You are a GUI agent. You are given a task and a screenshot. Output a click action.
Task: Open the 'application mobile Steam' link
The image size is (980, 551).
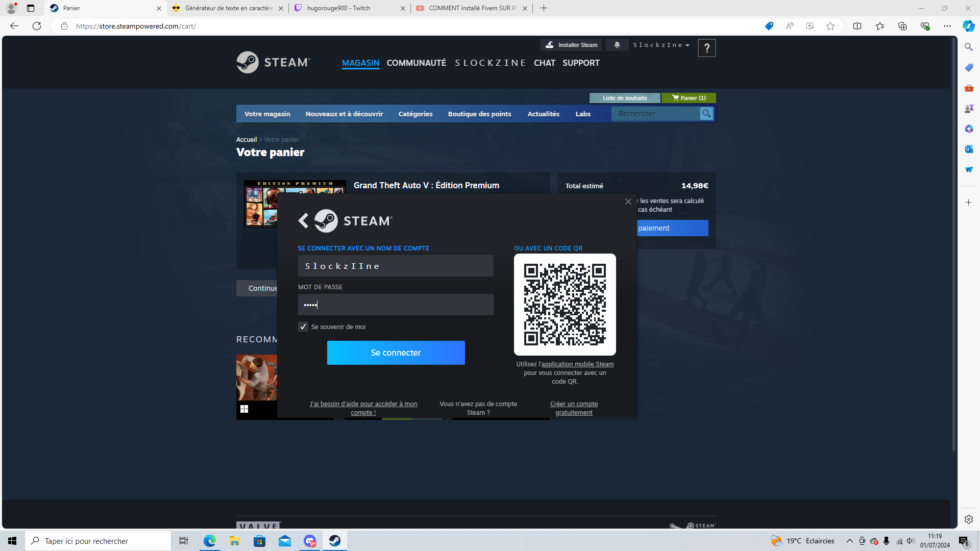[577, 364]
